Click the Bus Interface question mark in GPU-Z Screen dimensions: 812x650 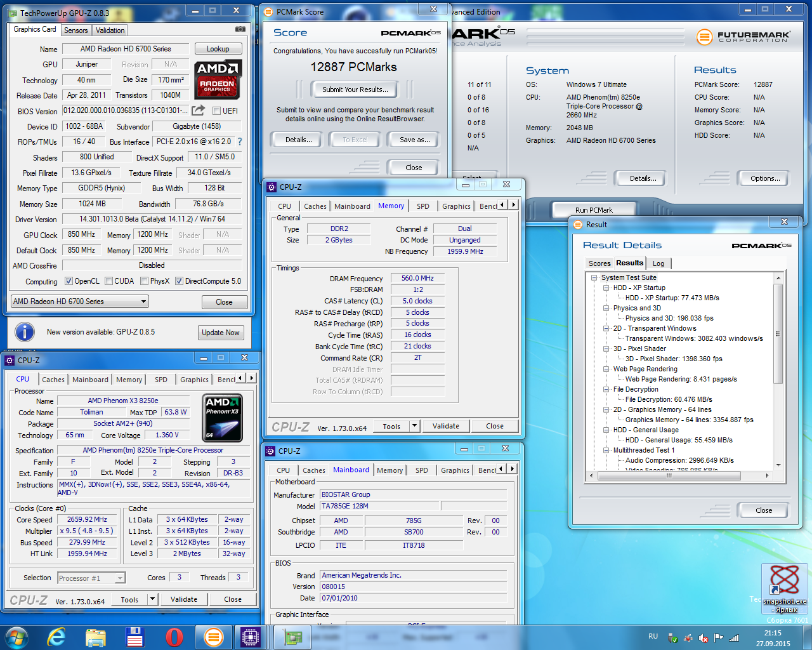(240, 142)
